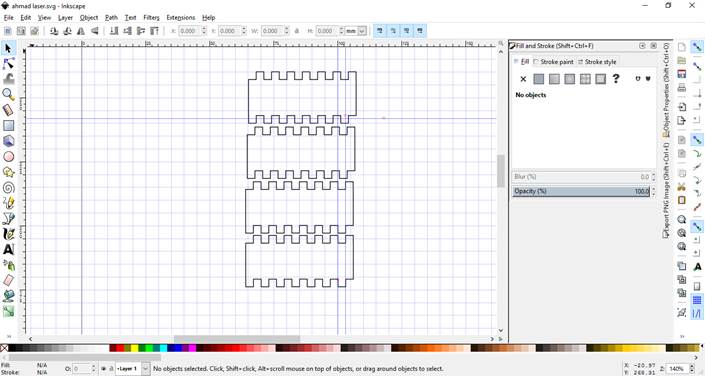Image resolution: width=705 pixels, height=376 pixels.
Task: Select the Bezier pen tool
Action: (x=8, y=218)
